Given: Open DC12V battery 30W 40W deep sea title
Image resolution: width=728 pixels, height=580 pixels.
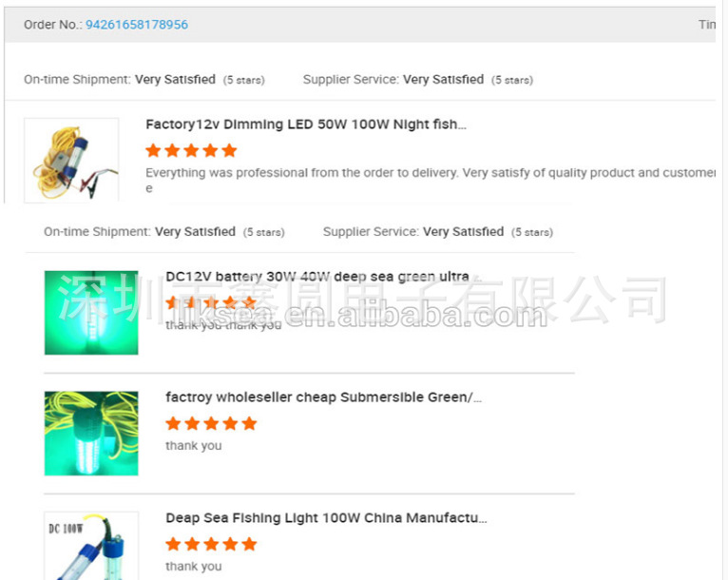Looking at the screenshot, I should (x=323, y=277).
